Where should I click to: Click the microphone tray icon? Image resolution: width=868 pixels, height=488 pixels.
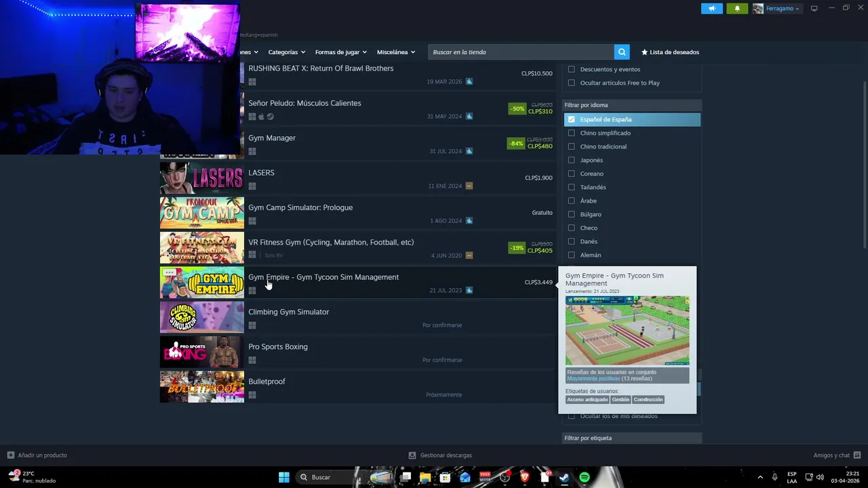point(774,477)
